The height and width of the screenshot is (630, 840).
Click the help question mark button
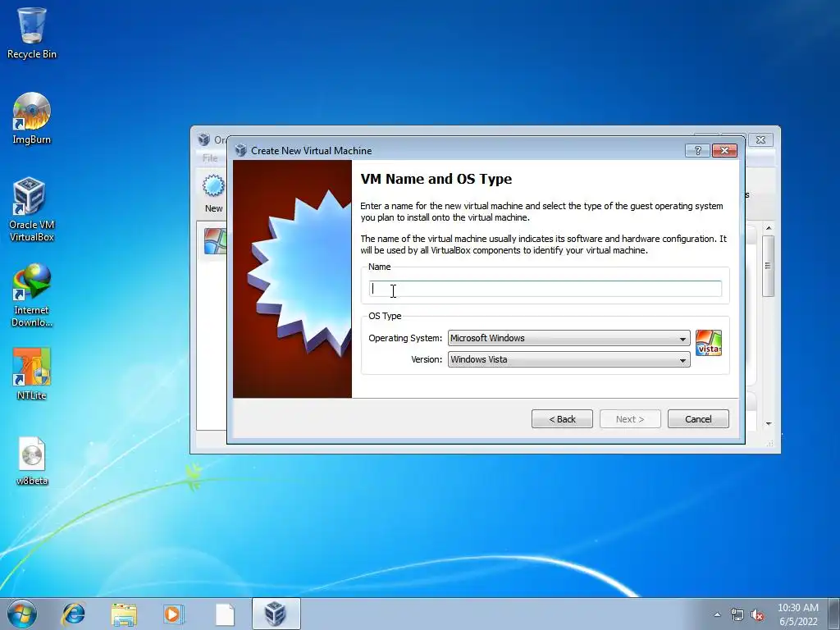(697, 151)
